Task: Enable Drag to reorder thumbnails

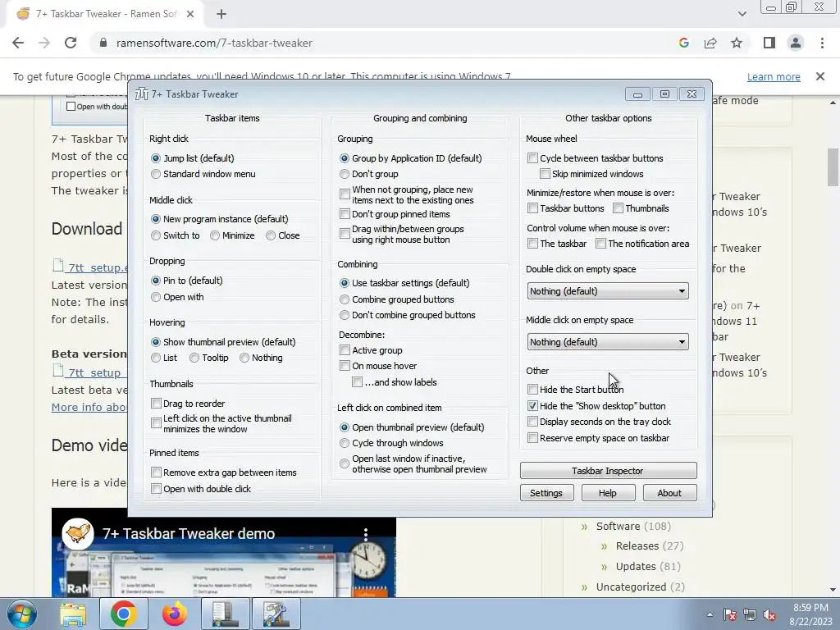Action: click(x=156, y=403)
